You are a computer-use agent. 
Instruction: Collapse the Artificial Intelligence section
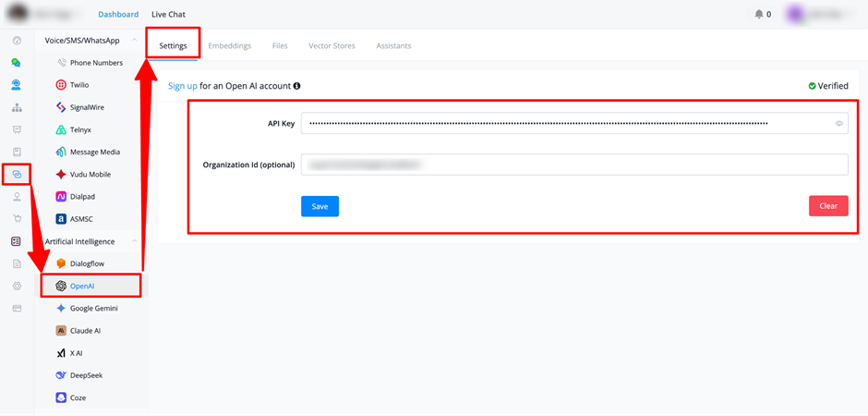click(x=134, y=241)
